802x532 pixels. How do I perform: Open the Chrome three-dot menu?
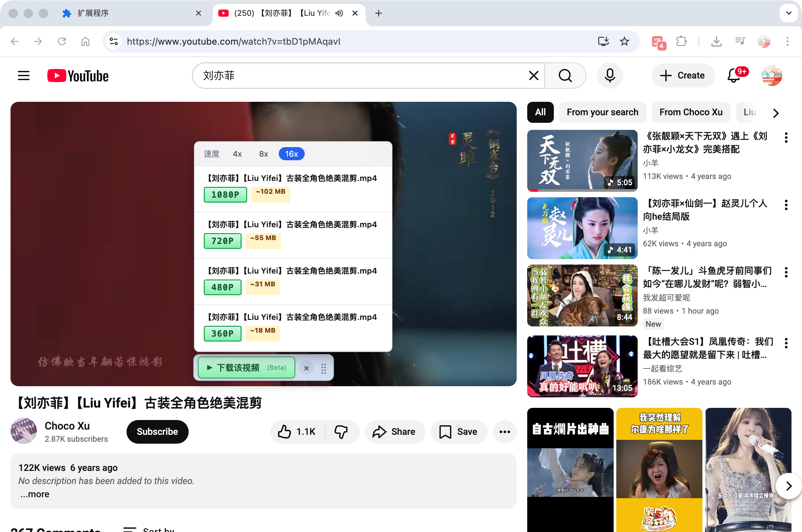(x=788, y=41)
